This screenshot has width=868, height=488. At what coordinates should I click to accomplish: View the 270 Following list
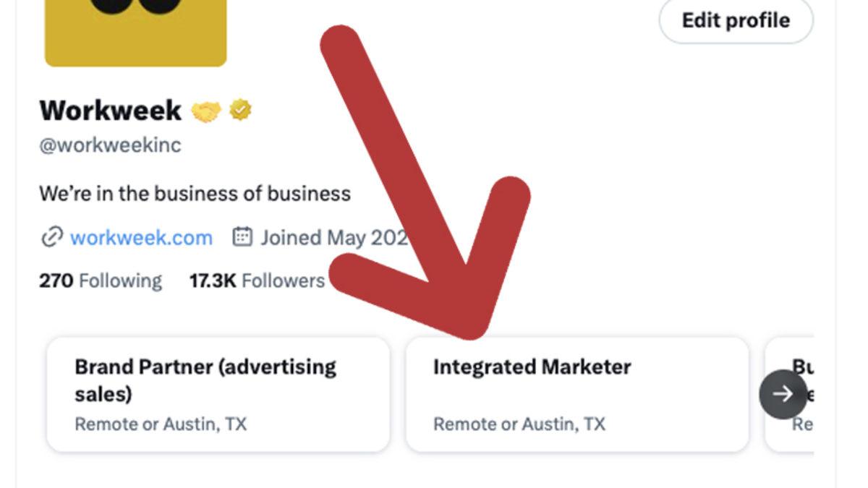coord(101,281)
